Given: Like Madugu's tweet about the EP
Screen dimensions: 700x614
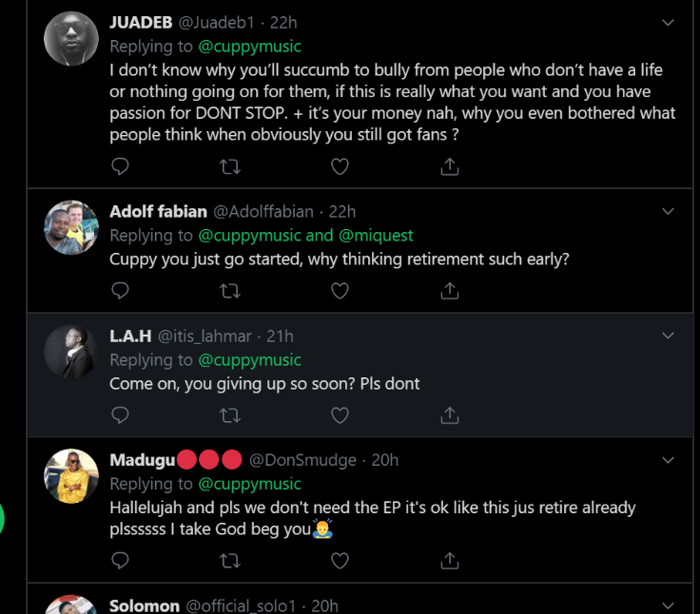Looking at the screenshot, I should click(340, 561).
